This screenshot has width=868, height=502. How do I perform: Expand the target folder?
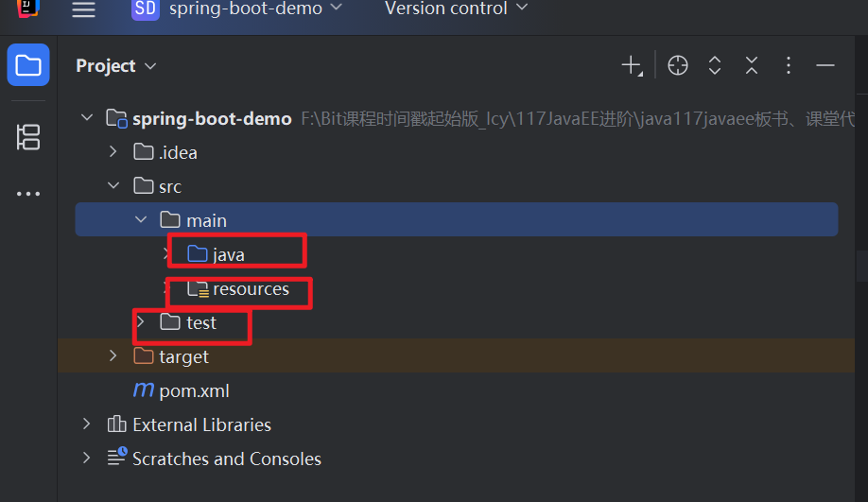(x=113, y=355)
